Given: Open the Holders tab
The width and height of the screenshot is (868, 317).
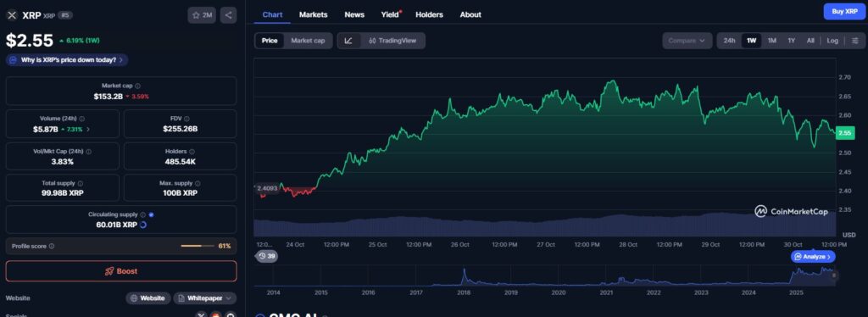Looking at the screenshot, I should [x=430, y=14].
